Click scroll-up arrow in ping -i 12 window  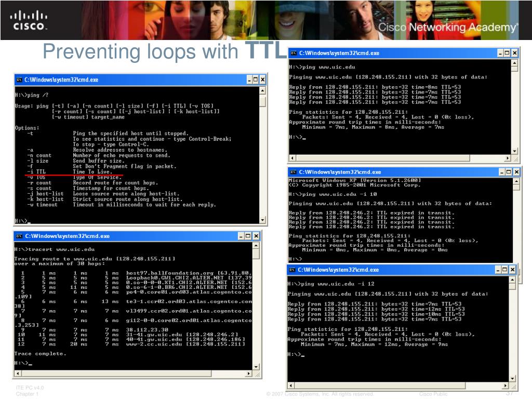(x=513, y=280)
